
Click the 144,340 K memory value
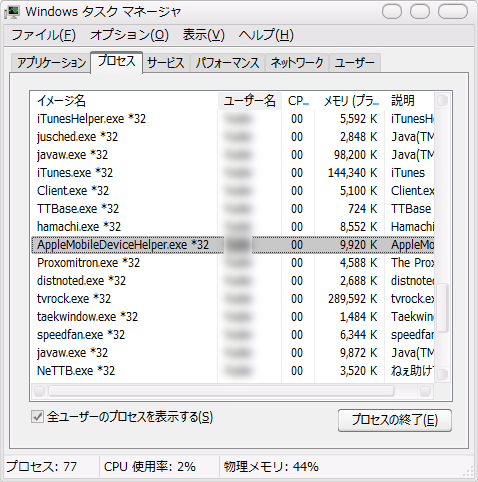click(x=353, y=173)
